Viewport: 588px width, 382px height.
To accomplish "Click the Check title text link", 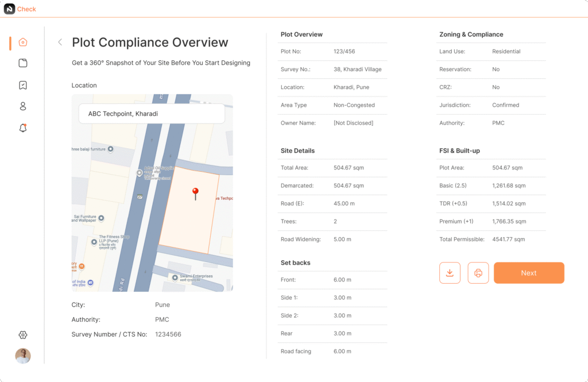I will (26, 9).
